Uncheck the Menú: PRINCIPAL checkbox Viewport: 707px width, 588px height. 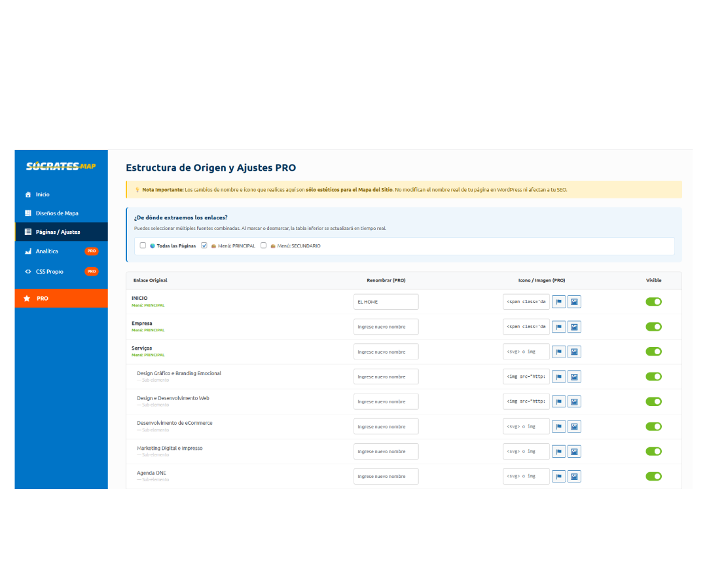click(204, 246)
